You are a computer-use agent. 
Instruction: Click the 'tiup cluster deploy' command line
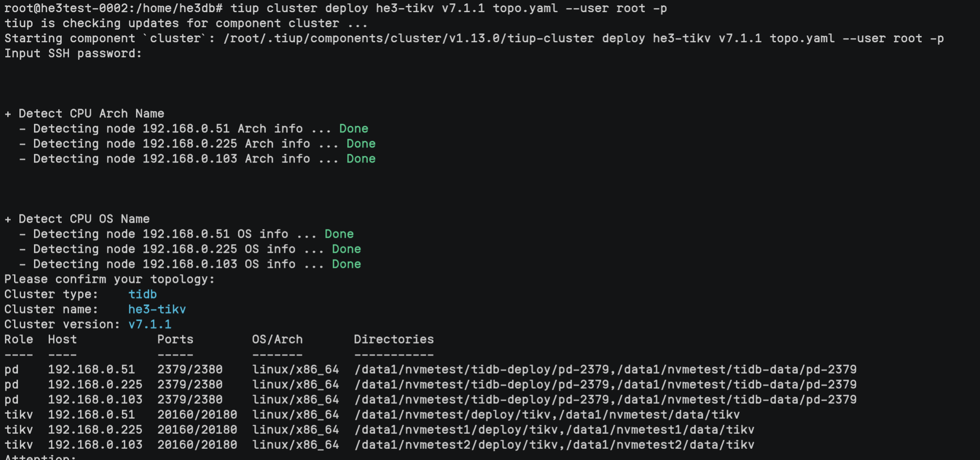pos(336,8)
